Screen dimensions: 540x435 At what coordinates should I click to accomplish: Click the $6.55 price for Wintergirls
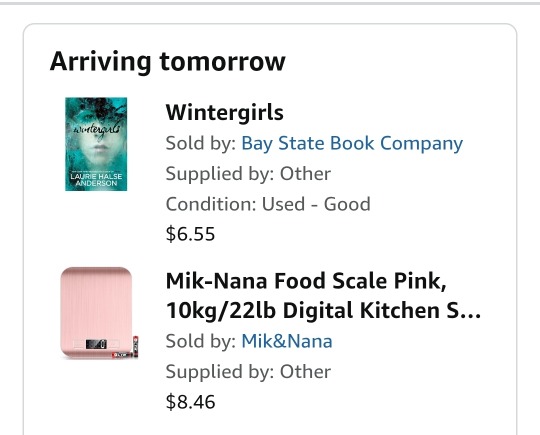(x=190, y=234)
